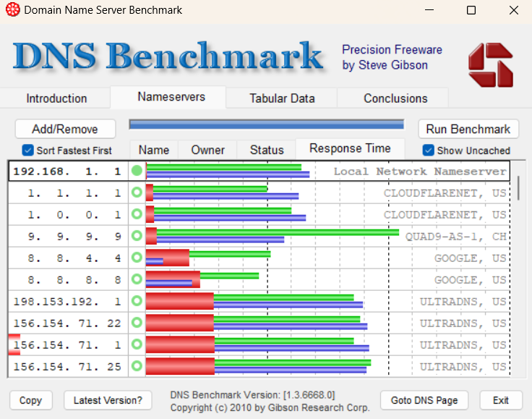Select the Name sub-tab
The image size is (532, 419).
tap(154, 150)
